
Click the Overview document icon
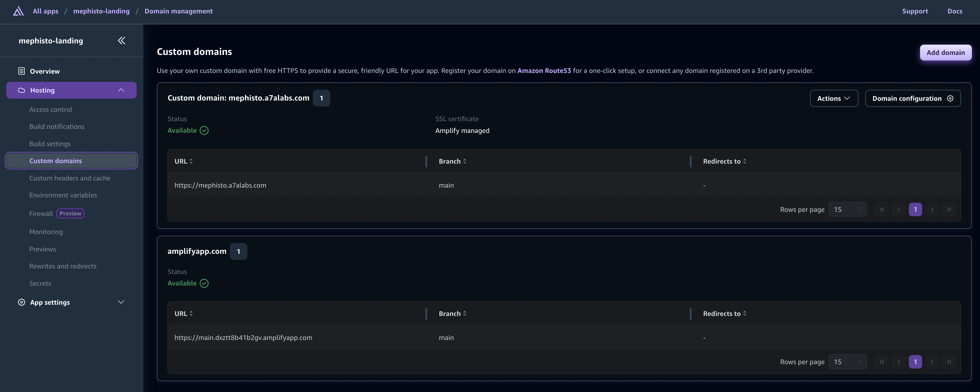tap(22, 71)
